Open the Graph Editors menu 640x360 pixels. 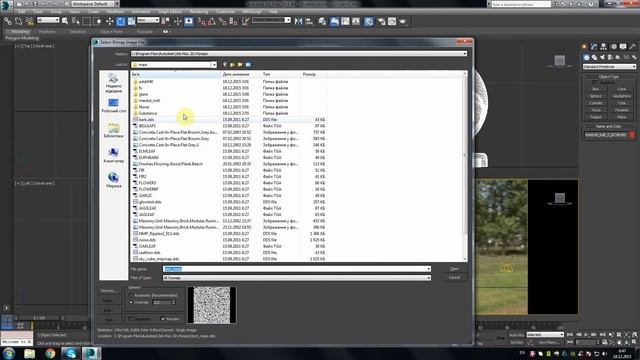170,12
